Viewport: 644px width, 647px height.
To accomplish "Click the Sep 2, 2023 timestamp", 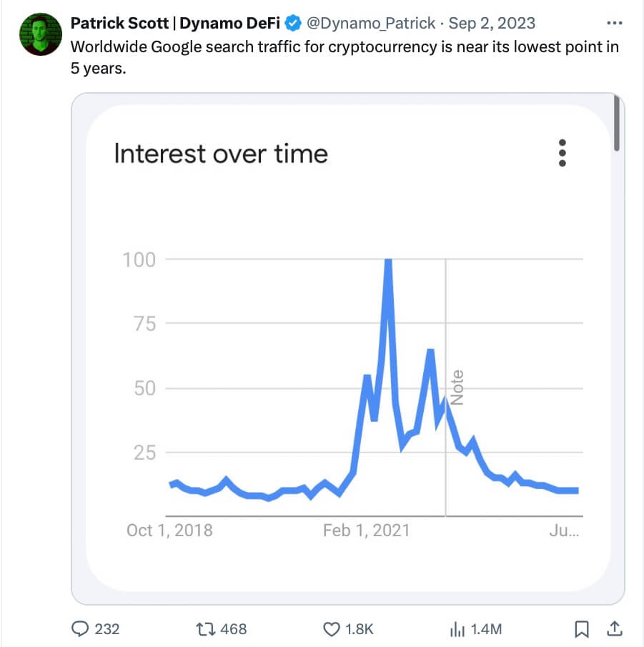I will [x=492, y=23].
